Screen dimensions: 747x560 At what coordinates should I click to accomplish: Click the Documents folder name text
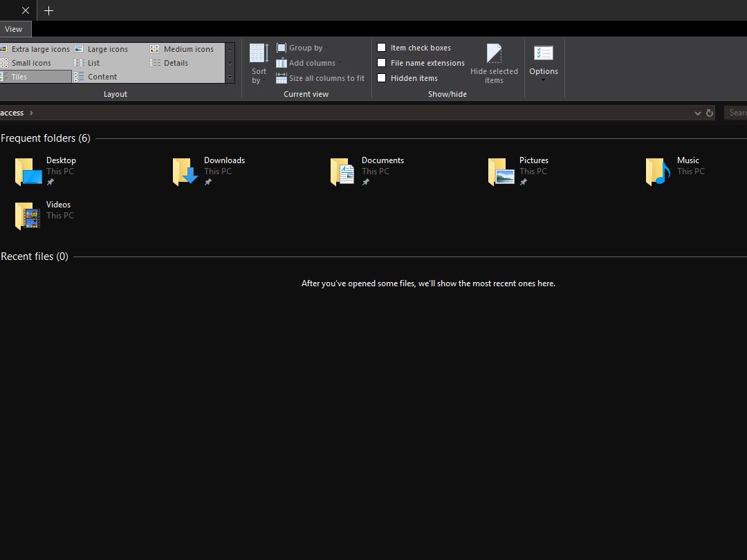coord(382,160)
